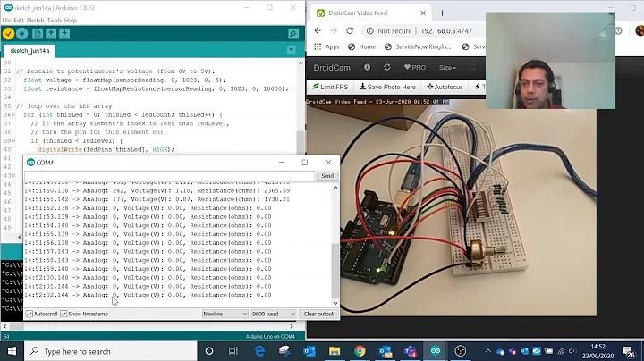Open the Tools menu in Arduino

click(55, 20)
